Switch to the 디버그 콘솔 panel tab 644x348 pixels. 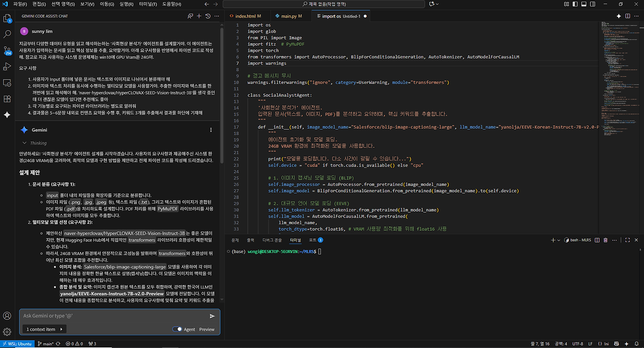272,240
